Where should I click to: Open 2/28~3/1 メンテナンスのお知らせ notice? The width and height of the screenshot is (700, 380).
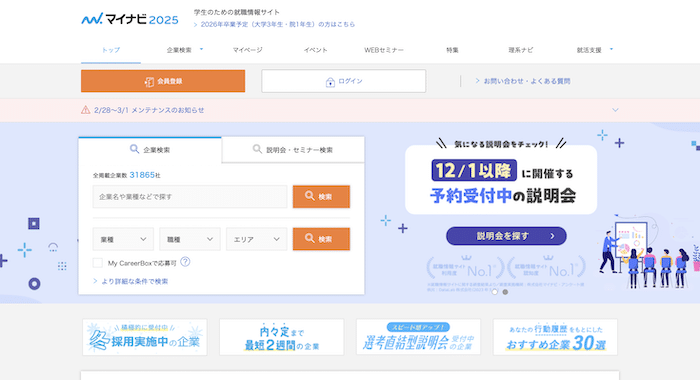pyautogui.click(x=149, y=110)
